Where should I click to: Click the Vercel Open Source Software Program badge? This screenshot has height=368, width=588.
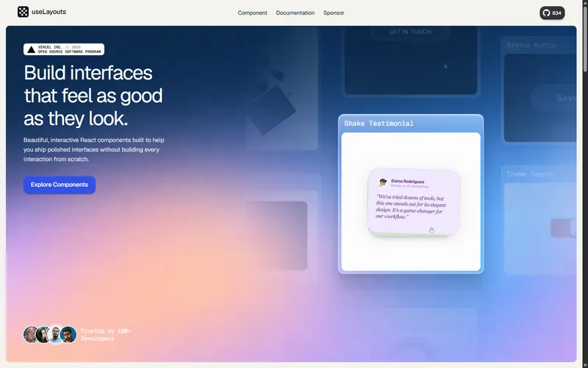(x=64, y=49)
